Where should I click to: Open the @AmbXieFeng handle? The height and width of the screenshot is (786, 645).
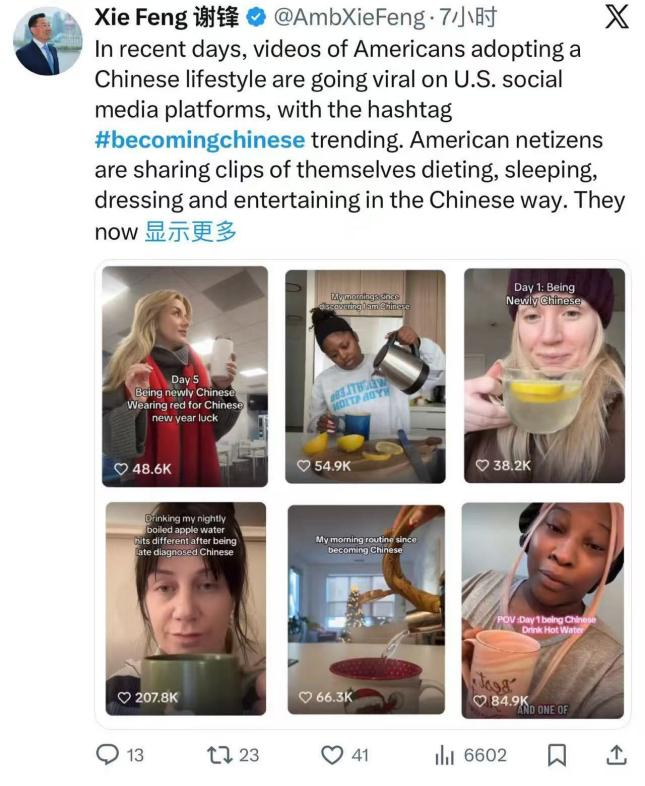[349, 18]
